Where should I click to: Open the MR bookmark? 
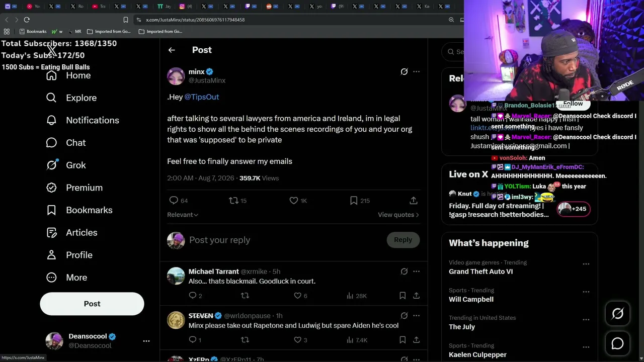74,31
